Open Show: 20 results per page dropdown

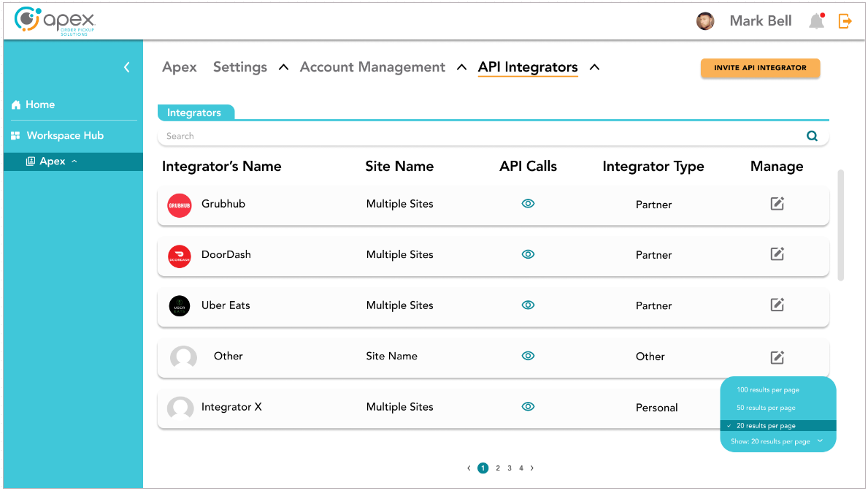pos(777,441)
